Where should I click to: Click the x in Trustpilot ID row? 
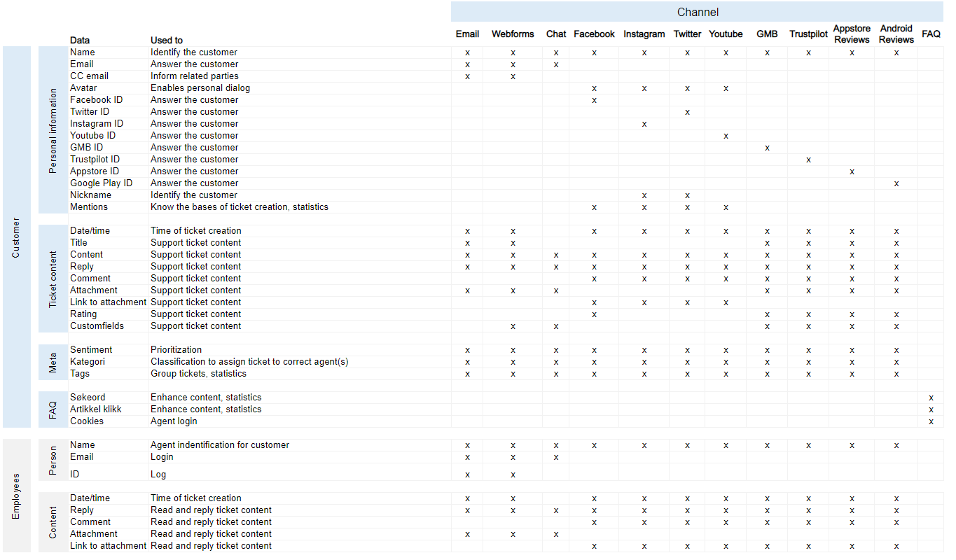[808, 160]
